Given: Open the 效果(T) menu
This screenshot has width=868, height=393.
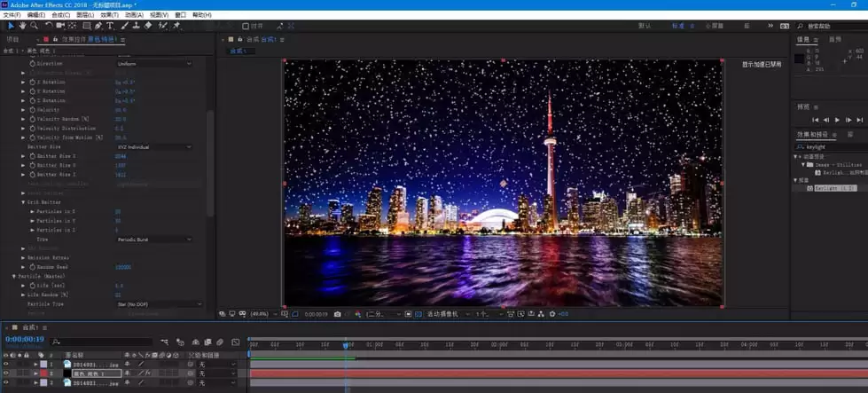Looking at the screenshot, I should tap(109, 15).
